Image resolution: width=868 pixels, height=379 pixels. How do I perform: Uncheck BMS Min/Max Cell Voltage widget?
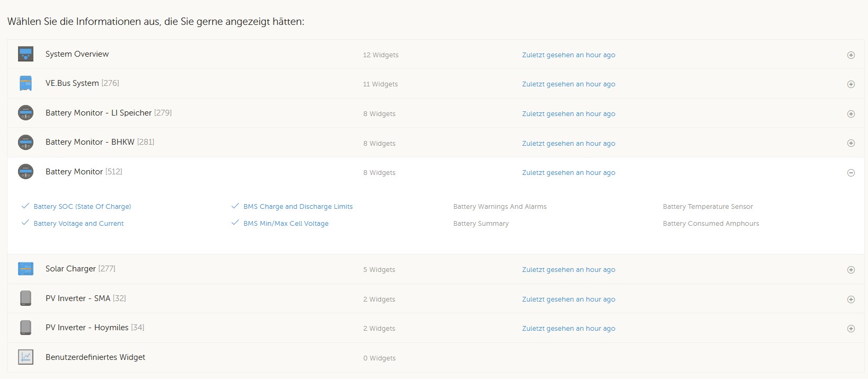point(280,223)
